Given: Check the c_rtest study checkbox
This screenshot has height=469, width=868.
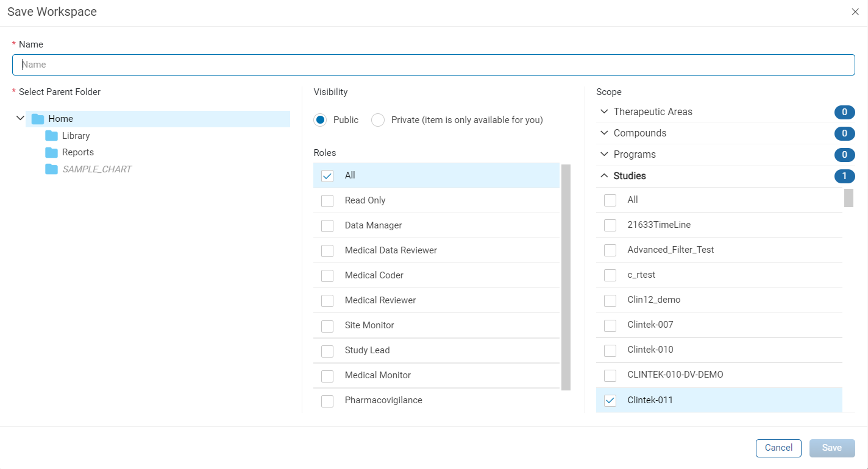Looking at the screenshot, I should point(610,275).
